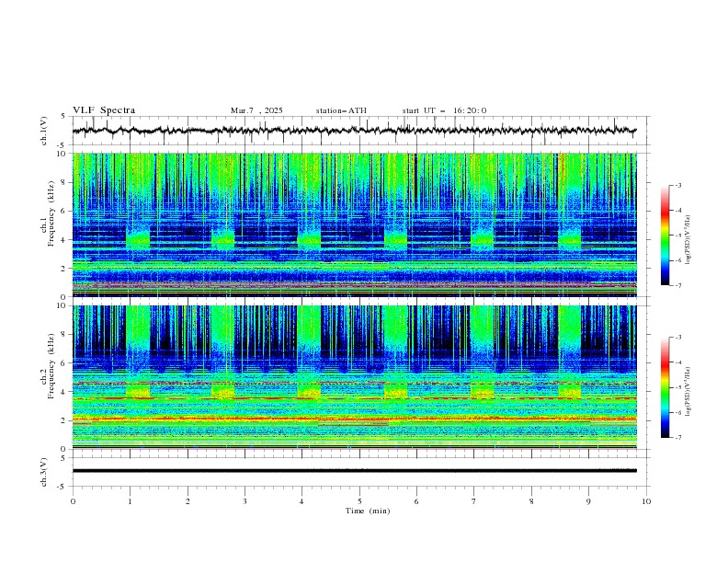The width and height of the screenshot is (728, 563).
Task: Select the ch.2 "Frequency (kHz)" axis label
Action: [51, 366]
